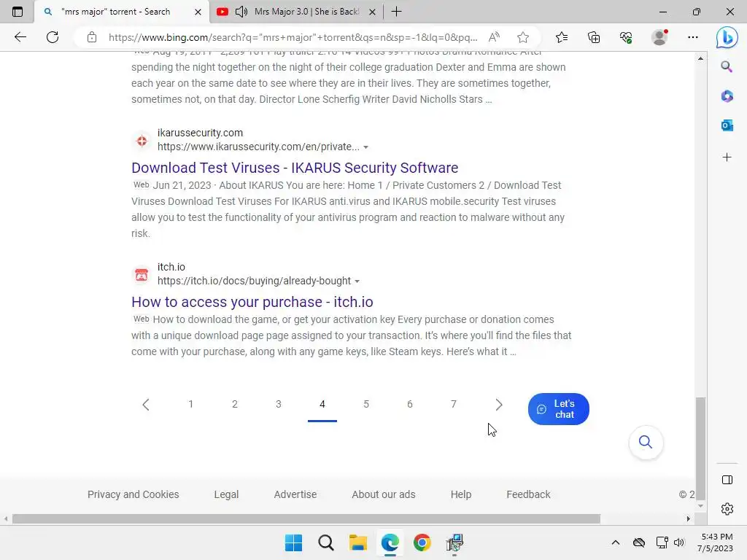
Task: Switch to Mrs Major 3.0 YouTube tab
Action: pos(307,12)
